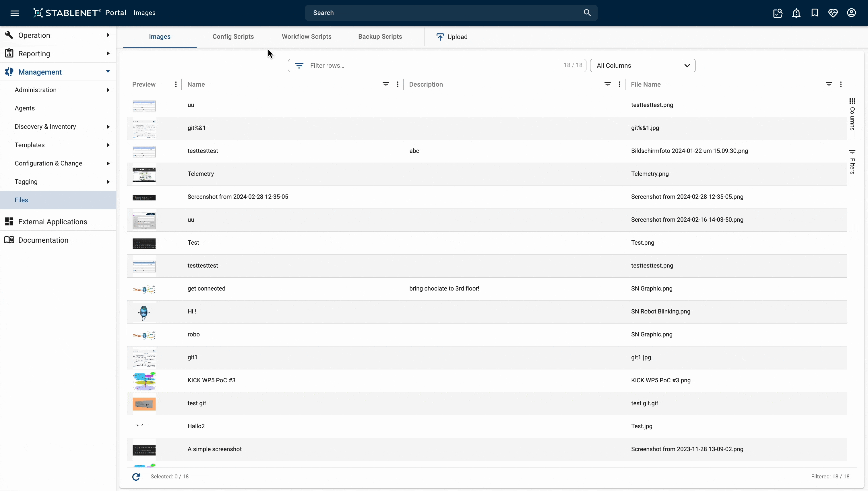Open Description column filter icon

click(607, 84)
